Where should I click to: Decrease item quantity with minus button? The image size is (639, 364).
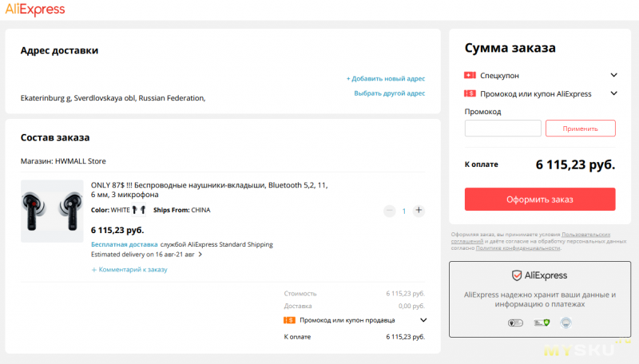[389, 211]
